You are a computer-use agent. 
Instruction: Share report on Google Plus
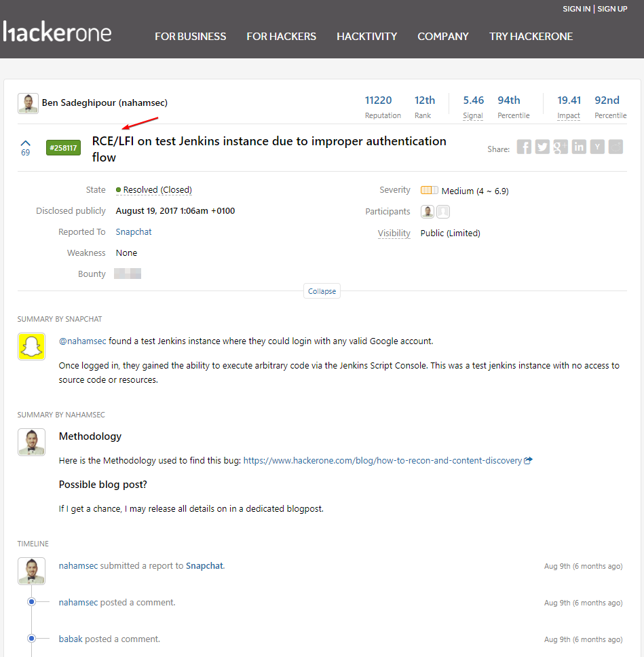click(x=561, y=147)
